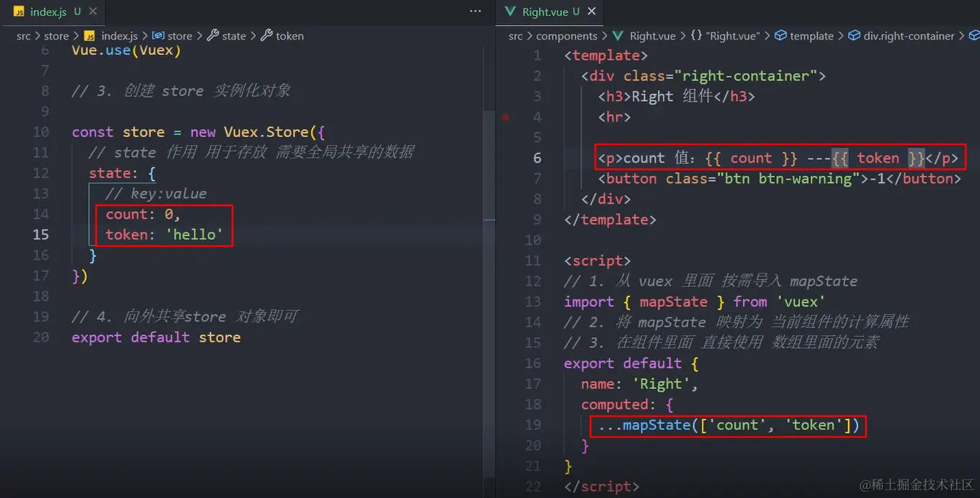The width and height of the screenshot is (980, 498).
Task: Click the closing '</script>' tag
Action: tap(602, 487)
